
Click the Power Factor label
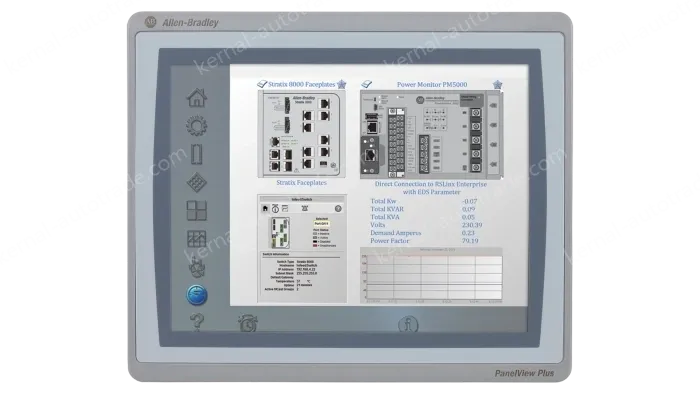[x=390, y=241]
